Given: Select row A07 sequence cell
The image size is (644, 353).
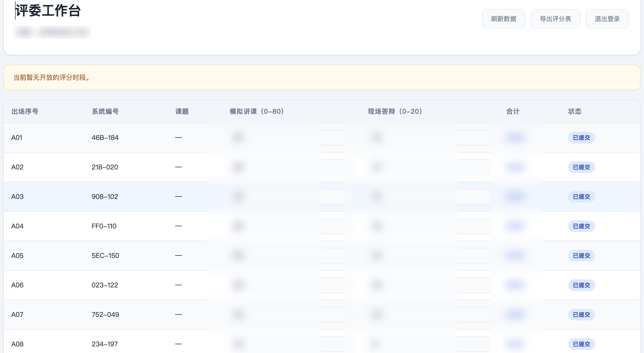Looking at the screenshot, I should pos(17,315).
